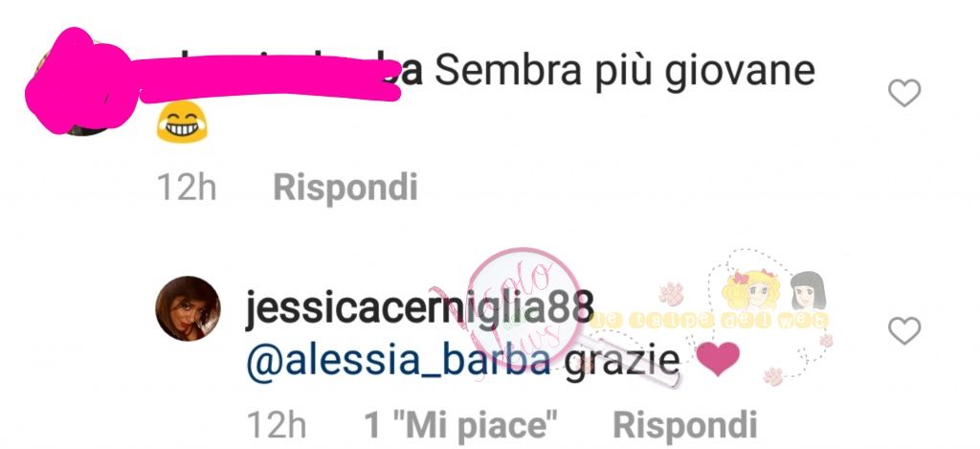Like the "Sembra più giovane" comment

904,93
